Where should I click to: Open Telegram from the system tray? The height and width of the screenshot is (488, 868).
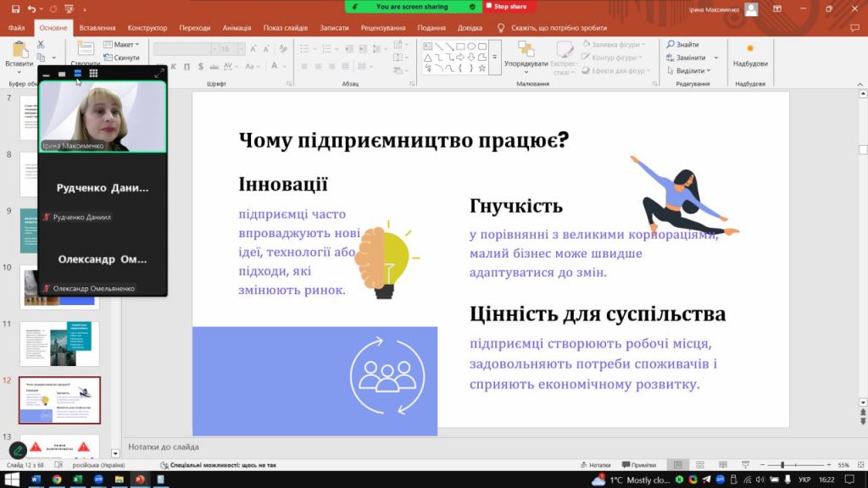point(706,480)
